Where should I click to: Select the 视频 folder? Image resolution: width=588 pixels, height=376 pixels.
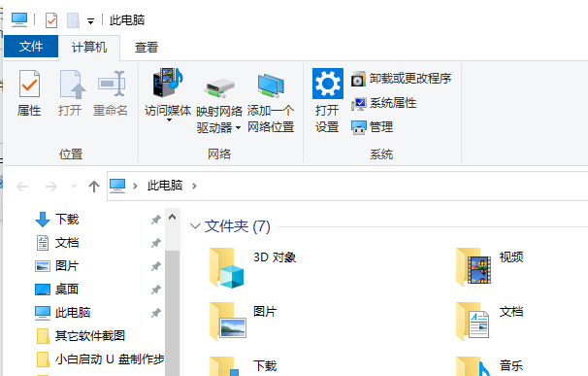pos(490,267)
